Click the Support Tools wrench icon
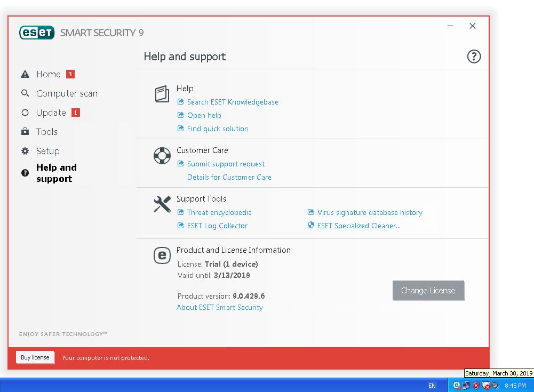534x392 pixels. (x=162, y=204)
